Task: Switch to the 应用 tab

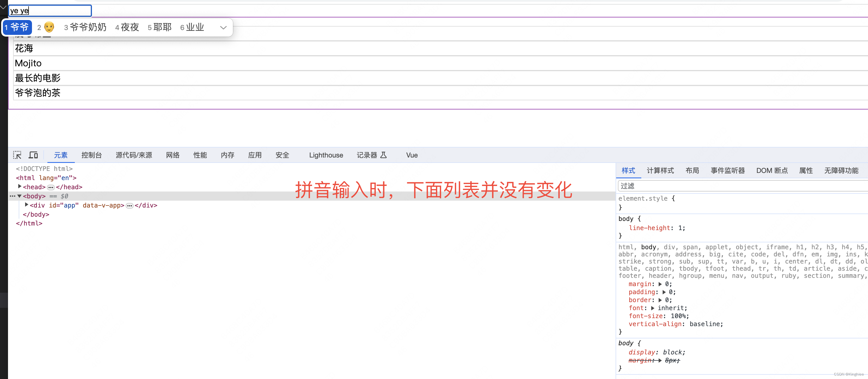Action: click(x=255, y=155)
